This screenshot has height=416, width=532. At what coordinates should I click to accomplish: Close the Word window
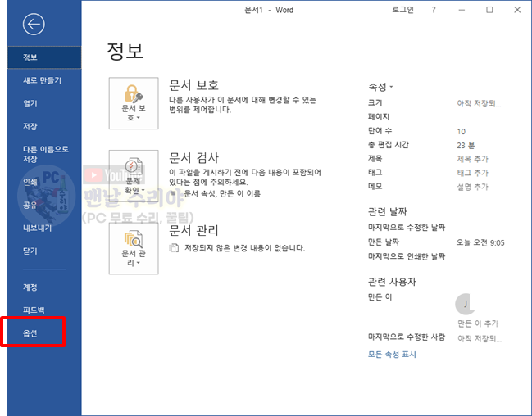click(517, 10)
